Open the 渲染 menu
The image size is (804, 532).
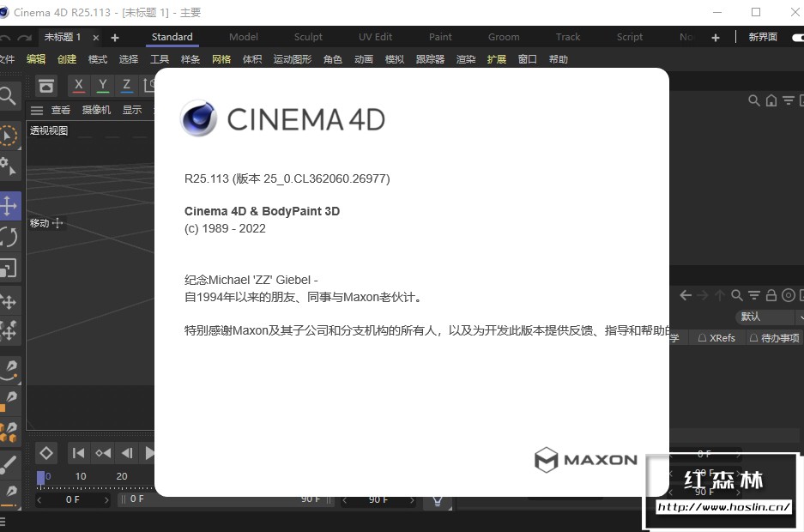pos(466,59)
